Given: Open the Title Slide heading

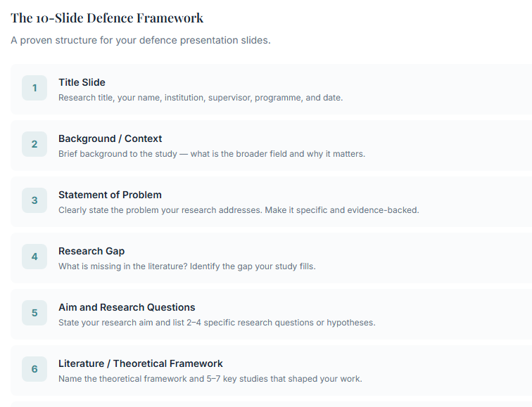Looking at the screenshot, I should [x=82, y=82].
